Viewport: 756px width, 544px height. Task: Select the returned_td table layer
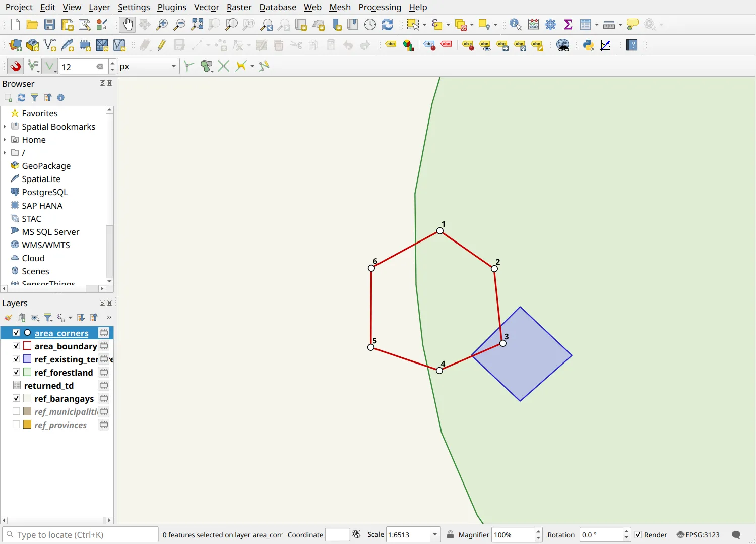click(49, 386)
